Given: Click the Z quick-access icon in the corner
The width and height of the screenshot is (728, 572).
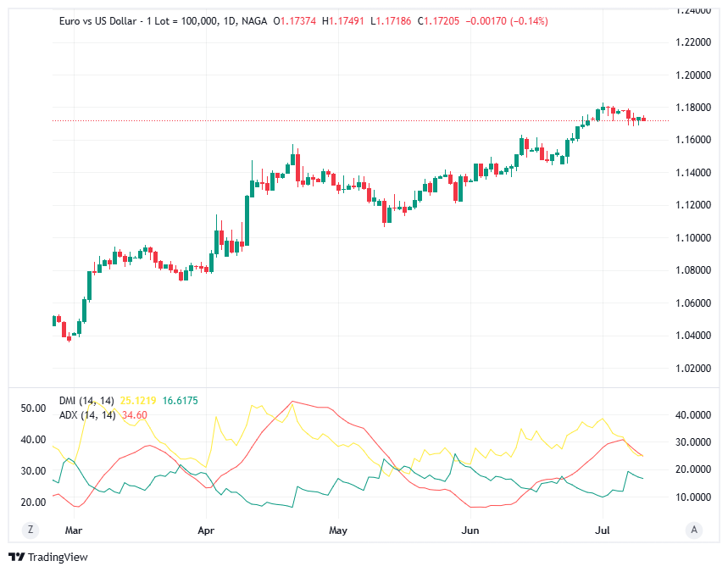Looking at the screenshot, I should point(31,529).
